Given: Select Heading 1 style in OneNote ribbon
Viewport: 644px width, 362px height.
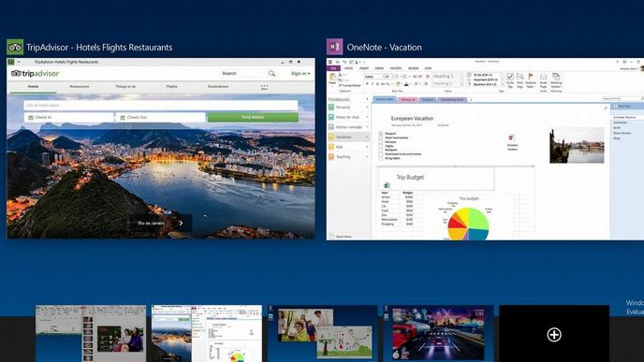Looking at the screenshot, I should pyautogui.click(x=446, y=77).
